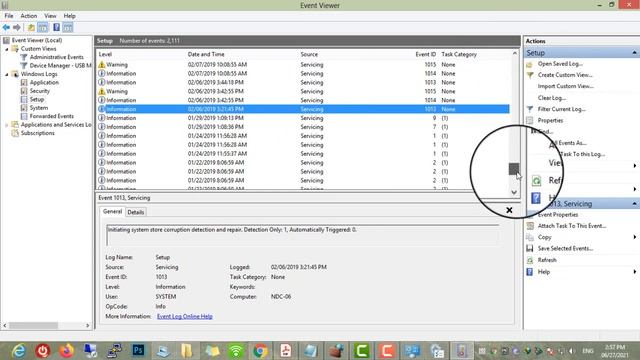
Task: Toggle the Show/Hide Action Pane toolbar icon
Action: pos(68,27)
